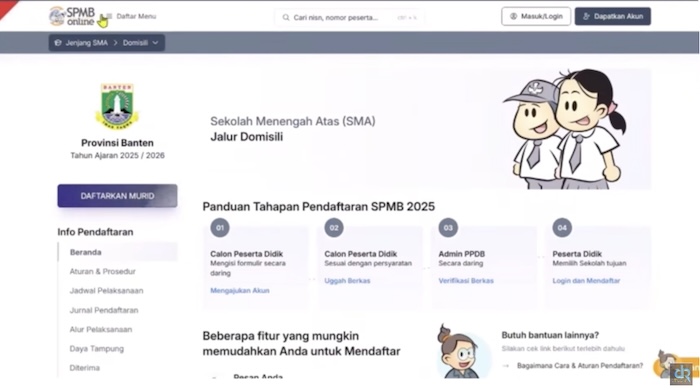This screenshot has width=700, height=390.
Task: Click the DAFTARKAN MURID button
Action: 117,196
